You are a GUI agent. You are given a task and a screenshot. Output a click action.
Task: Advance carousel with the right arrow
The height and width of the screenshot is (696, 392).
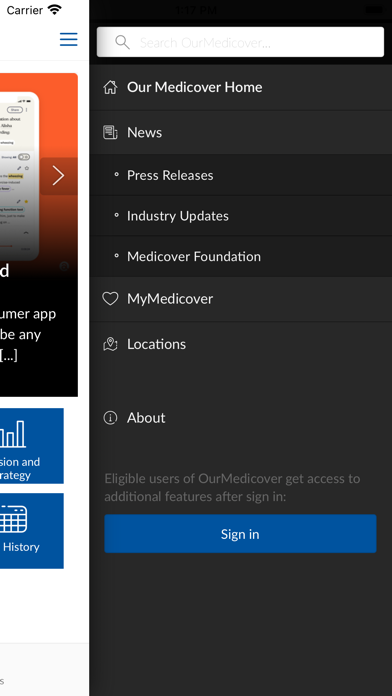pyautogui.click(x=59, y=176)
